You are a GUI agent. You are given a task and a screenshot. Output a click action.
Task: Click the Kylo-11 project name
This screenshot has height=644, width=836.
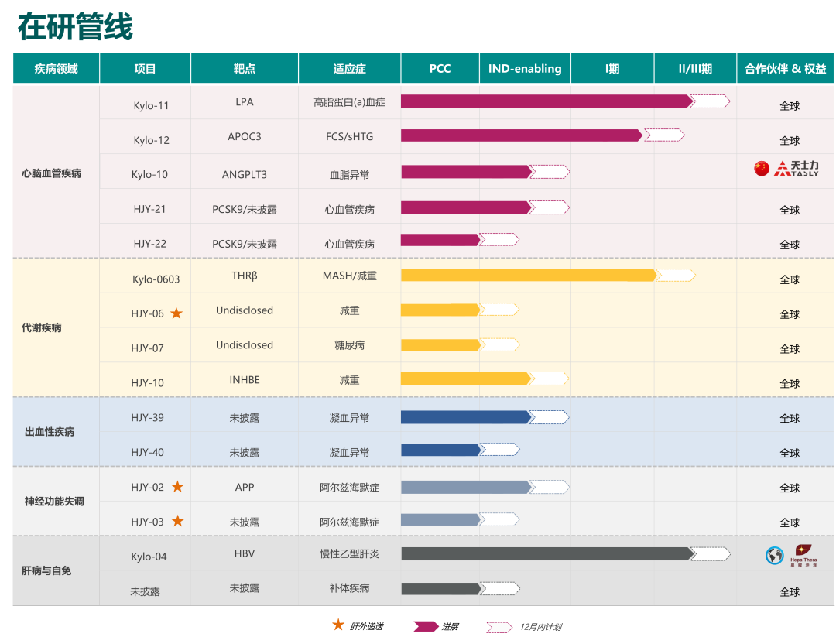point(151,105)
